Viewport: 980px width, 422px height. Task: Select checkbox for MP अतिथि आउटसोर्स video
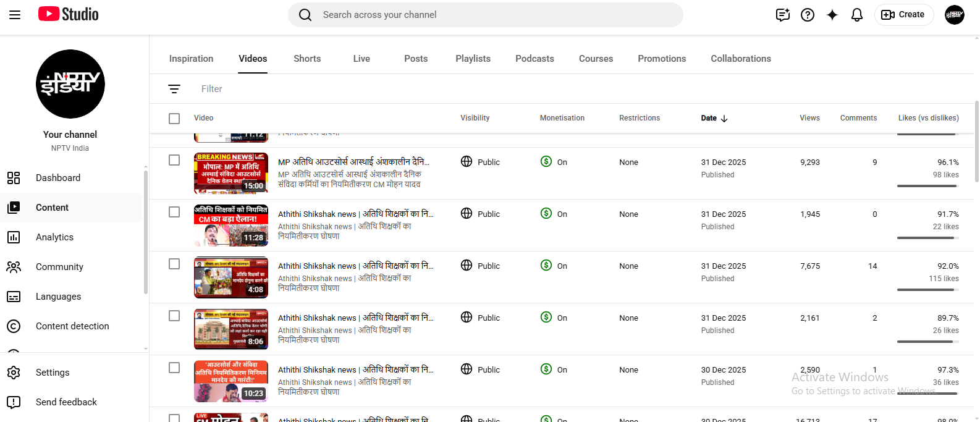174,160
